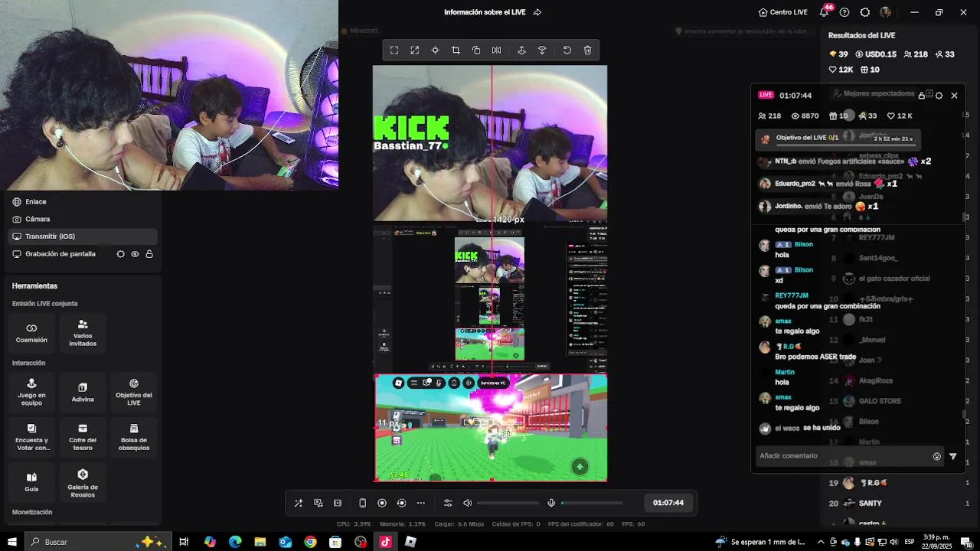The image size is (980, 551).
Task: Center the source using the crosshair icon
Action: tap(435, 51)
